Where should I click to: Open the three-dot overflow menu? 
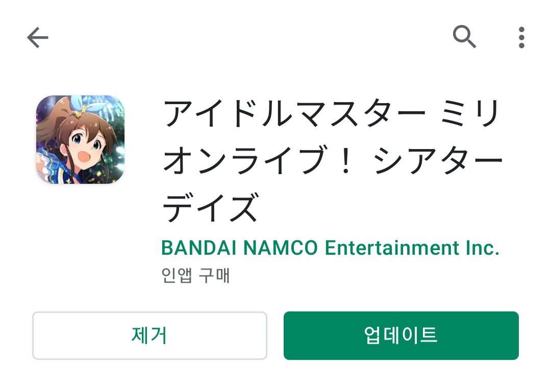[x=521, y=37]
